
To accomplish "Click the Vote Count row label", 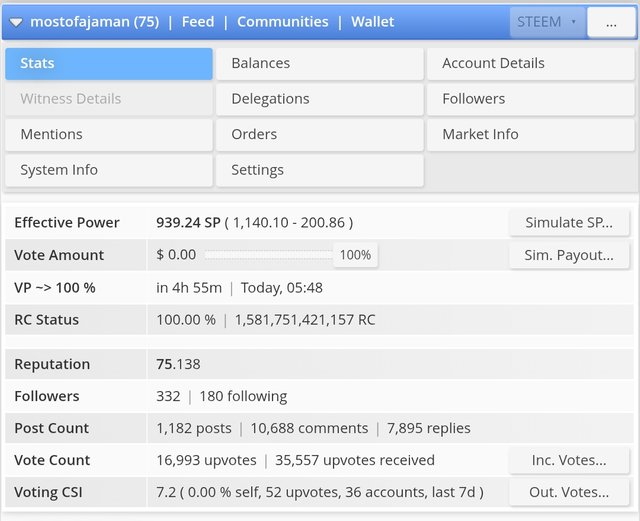I will [x=52, y=460].
